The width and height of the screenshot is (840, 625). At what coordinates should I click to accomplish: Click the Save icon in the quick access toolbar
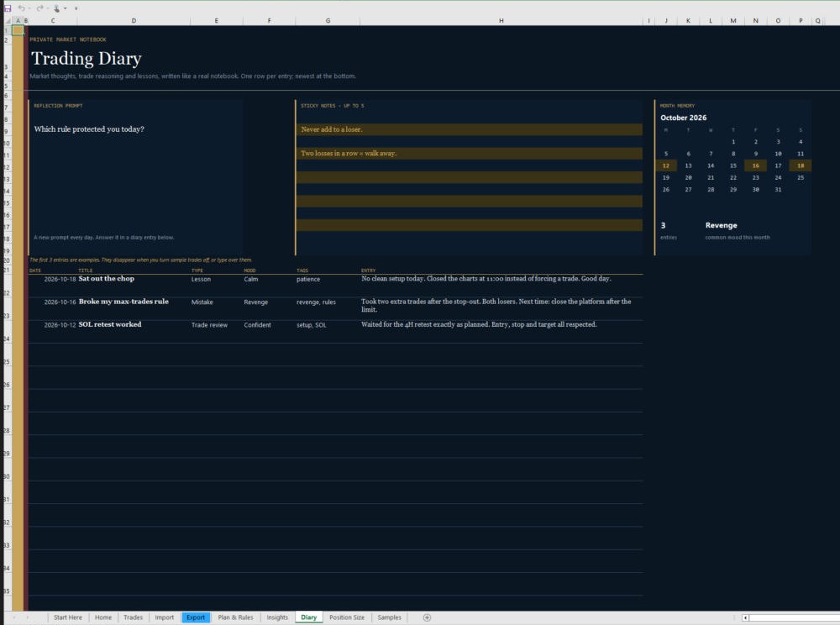8,8
